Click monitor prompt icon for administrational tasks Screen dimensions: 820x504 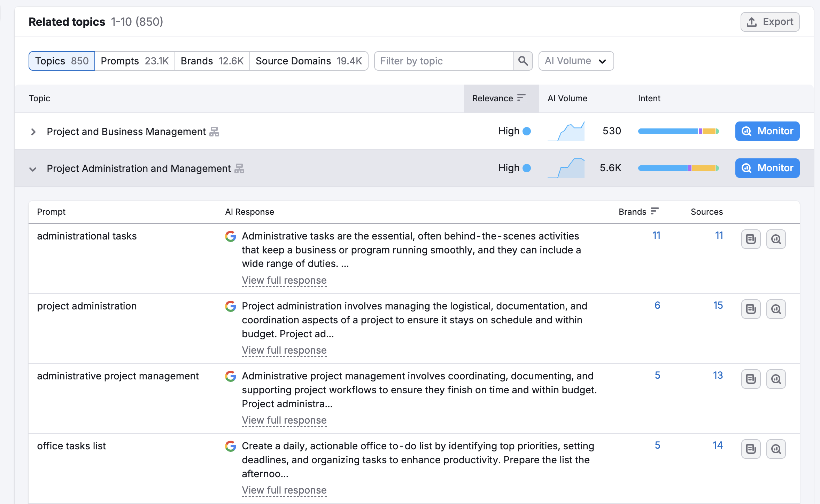[x=776, y=239]
